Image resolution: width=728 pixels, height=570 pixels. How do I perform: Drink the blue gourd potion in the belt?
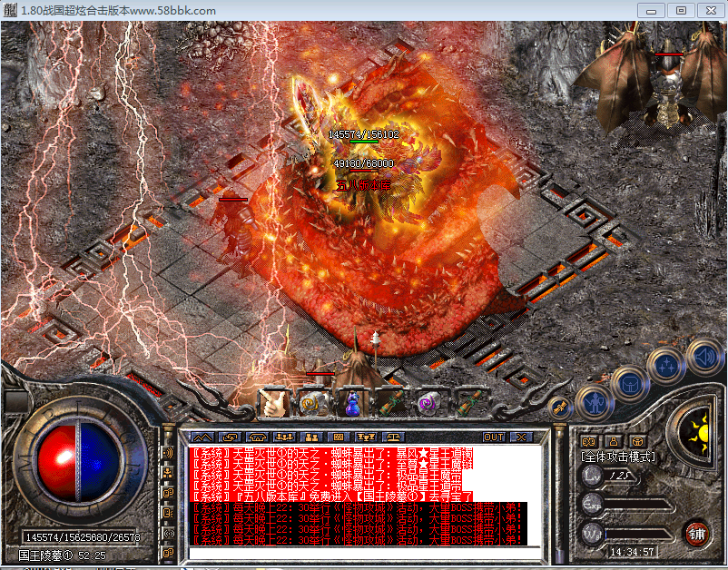tap(353, 403)
